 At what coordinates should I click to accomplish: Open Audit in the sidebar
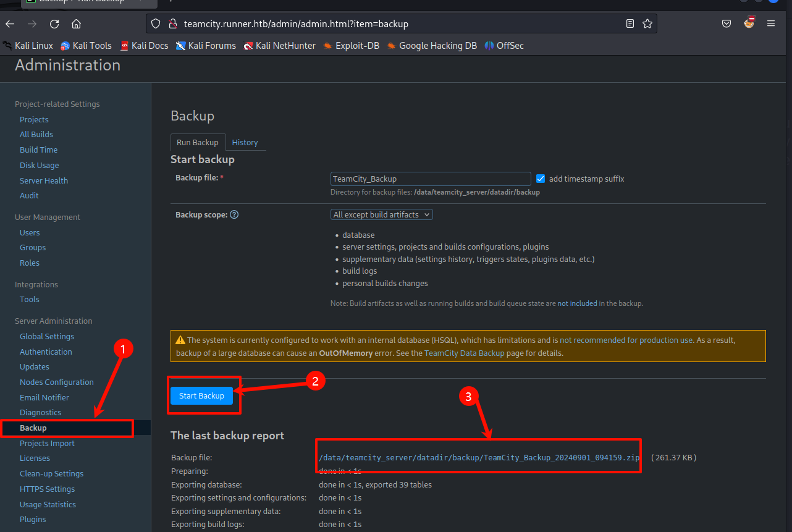tap(29, 195)
